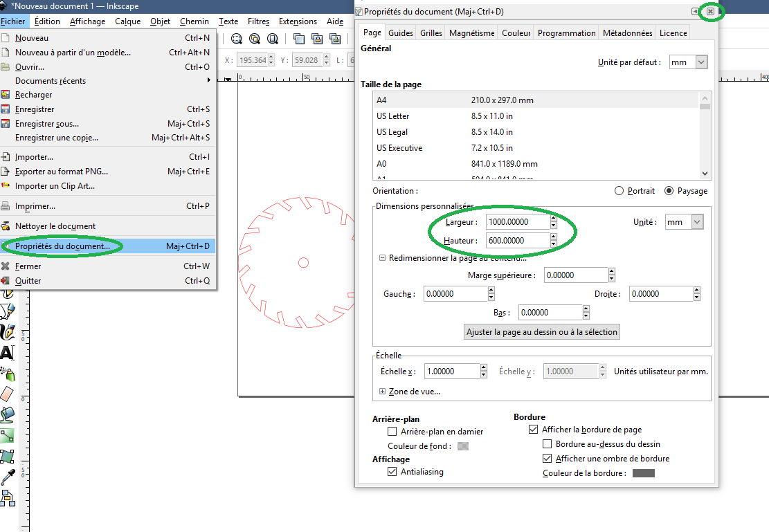Click the page size list scrollbar down arrow
Screen dimensions: 769x532
tap(705, 173)
